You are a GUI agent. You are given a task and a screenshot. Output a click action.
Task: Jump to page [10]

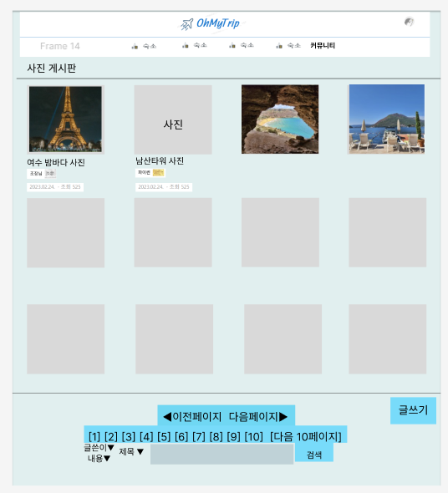pos(253,436)
